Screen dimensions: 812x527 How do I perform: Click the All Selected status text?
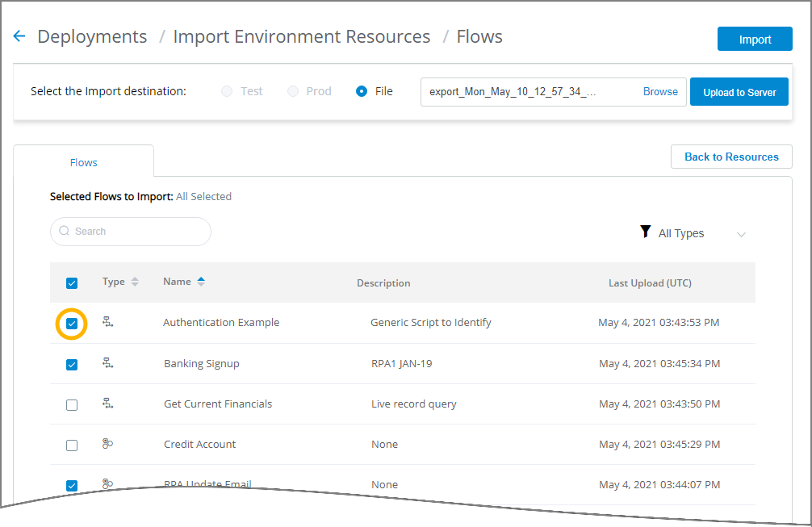[x=203, y=197]
